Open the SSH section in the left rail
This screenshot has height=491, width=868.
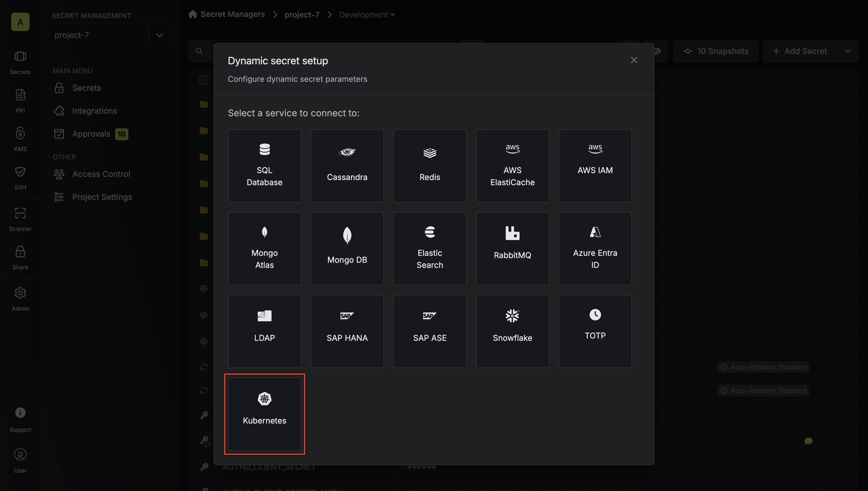(20, 178)
